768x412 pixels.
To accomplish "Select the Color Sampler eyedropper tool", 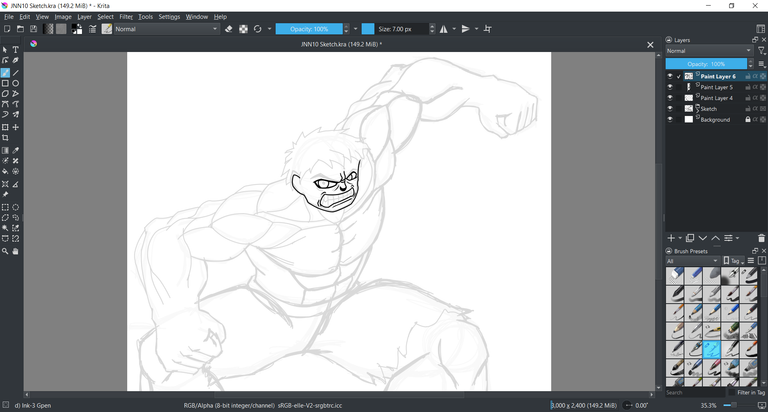I will tap(16, 150).
